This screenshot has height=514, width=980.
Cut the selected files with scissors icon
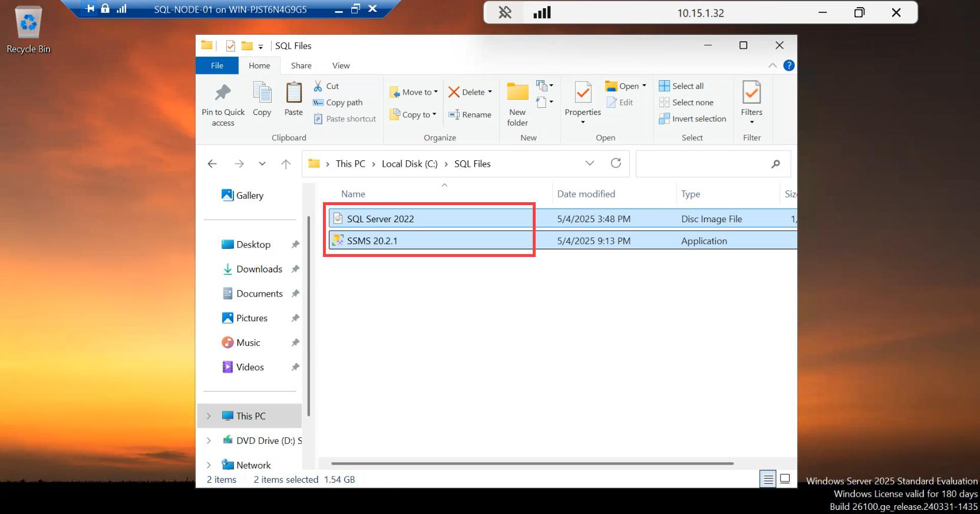click(318, 86)
